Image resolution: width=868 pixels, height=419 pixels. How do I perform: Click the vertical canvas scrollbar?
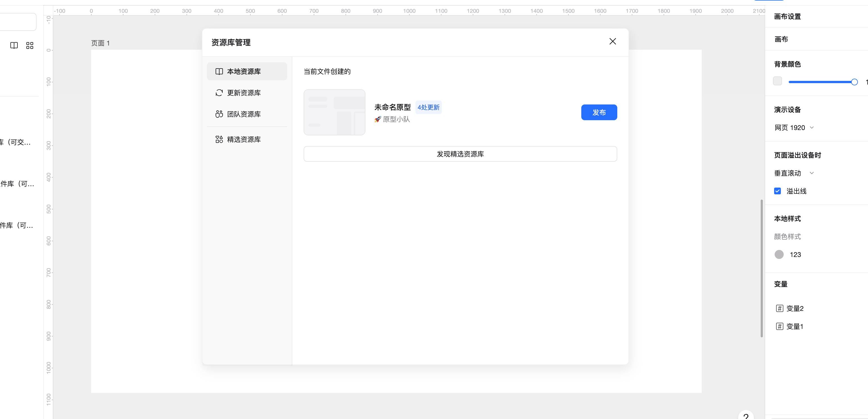point(761,268)
